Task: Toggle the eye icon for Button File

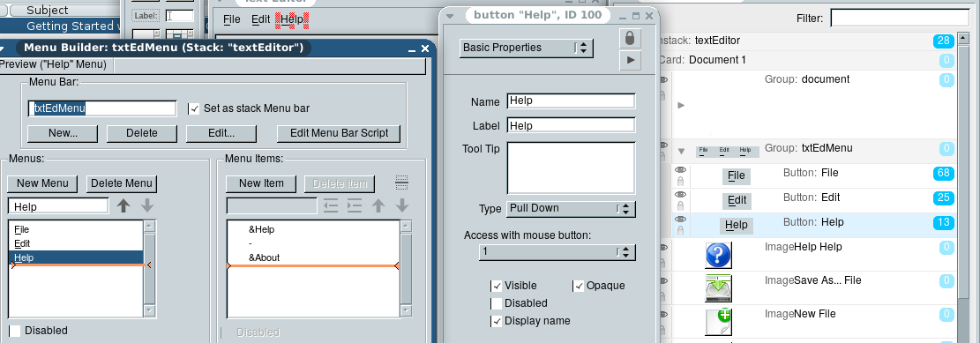Action: pyautogui.click(x=681, y=170)
